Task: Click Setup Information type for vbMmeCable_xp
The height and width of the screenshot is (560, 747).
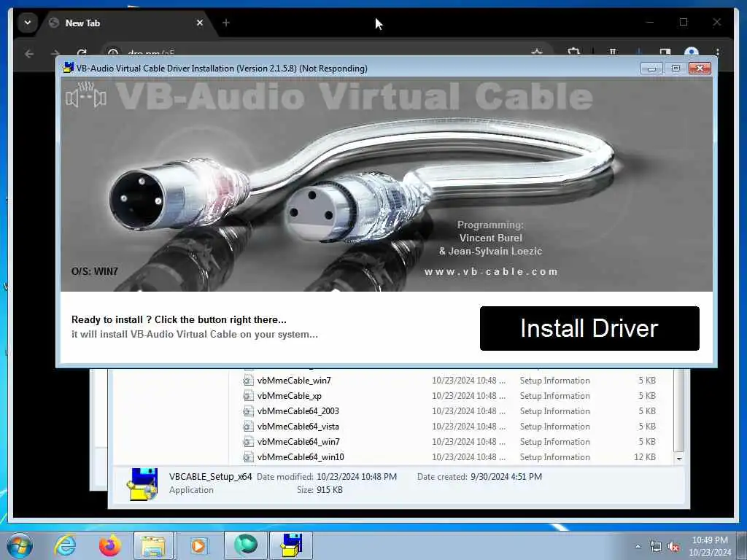Action: click(x=554, y=396)
